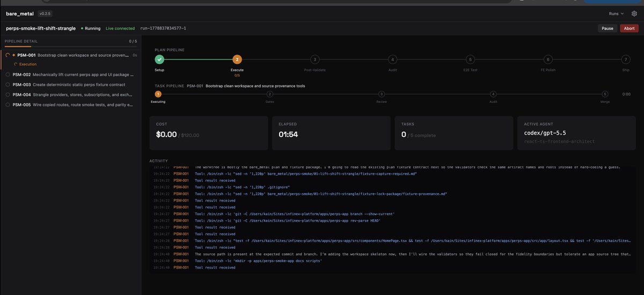Image resolution: width=644 pixels, height=295 pixels.
Task: Click the task pipeline Gates step 2 circle
Action: (x=269, y=94)
